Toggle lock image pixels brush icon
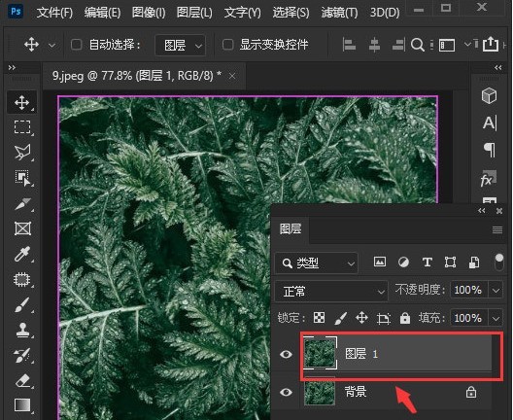This screenshot has height=420, width=513. coord(340,318)
